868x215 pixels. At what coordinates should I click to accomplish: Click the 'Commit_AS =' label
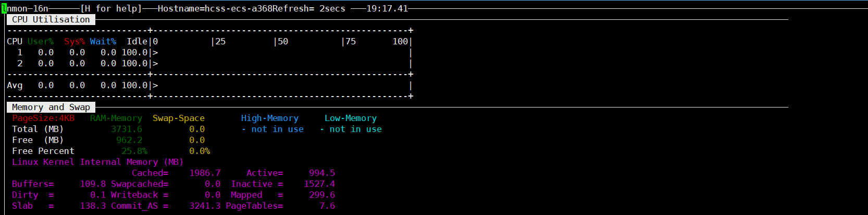click(140, 206)
